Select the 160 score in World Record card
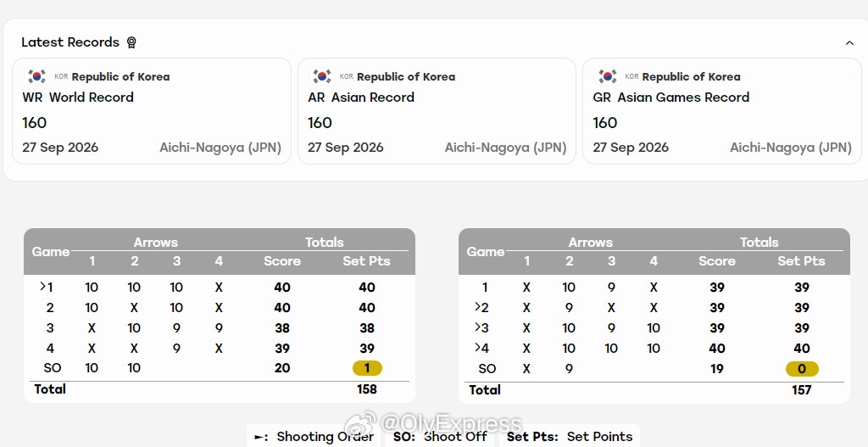Viewport: 868px width, 447px height. pos(34,123)
